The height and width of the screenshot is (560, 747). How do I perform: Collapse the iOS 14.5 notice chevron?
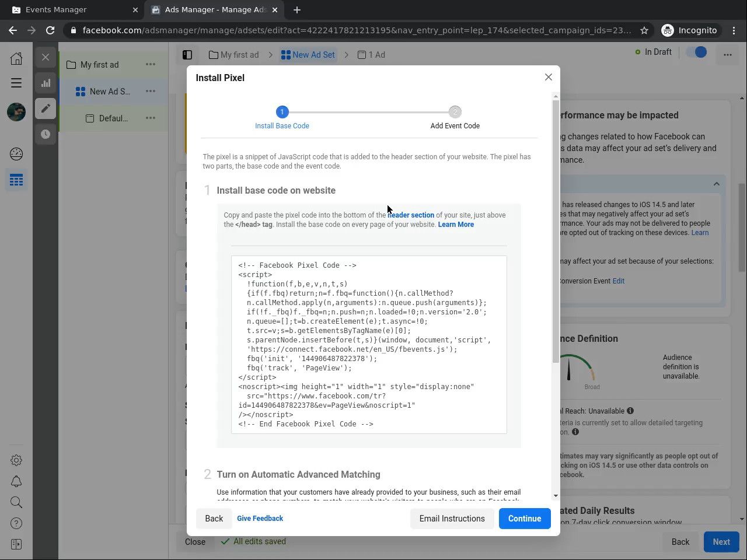coord(716,184)
